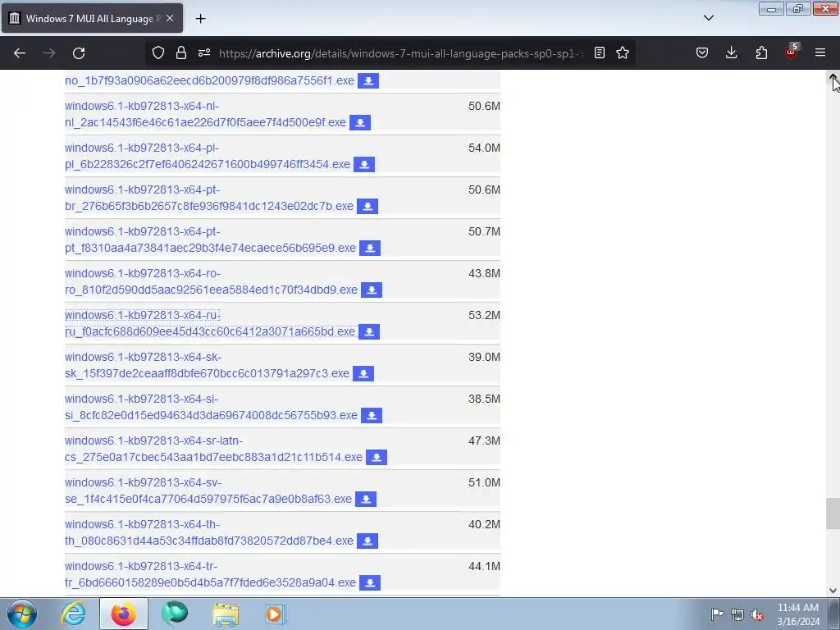This screenshot has height=630, width=840.
Task: Go back with the browser back arrow
Action: tap(20, 53)
